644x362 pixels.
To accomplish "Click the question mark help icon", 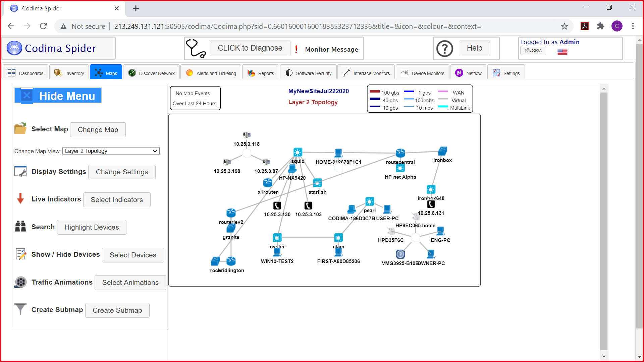I will [445, 49].
